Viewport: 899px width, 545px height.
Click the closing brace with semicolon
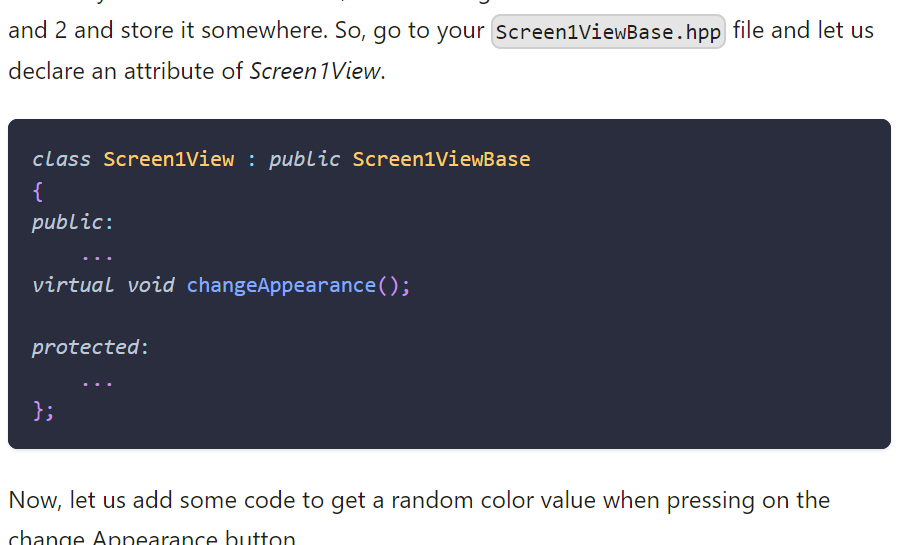pos(44,410)
